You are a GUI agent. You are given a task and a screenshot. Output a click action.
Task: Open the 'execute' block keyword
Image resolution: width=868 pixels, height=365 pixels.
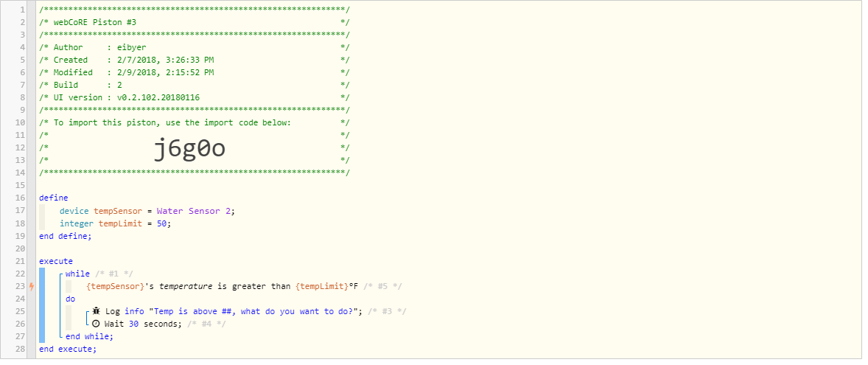click(56, 261)
